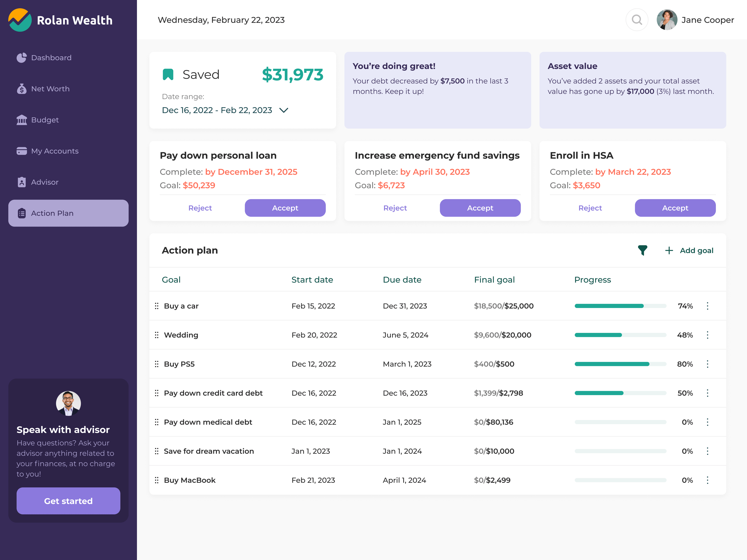Screen dimensions: 747x560
Task: Open three-dot menu for Pay down medical debt
Action: 708,422
